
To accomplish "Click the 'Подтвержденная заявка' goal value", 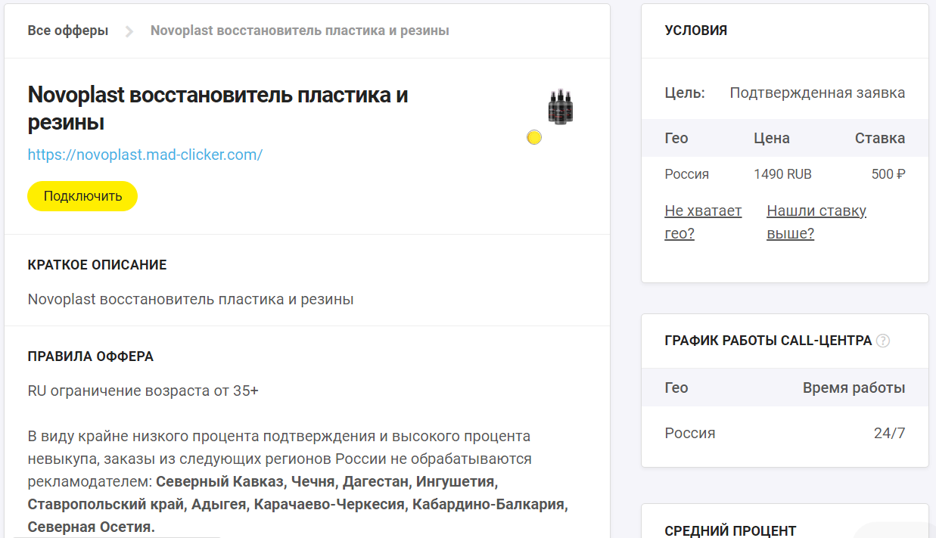I will [817, 93].
